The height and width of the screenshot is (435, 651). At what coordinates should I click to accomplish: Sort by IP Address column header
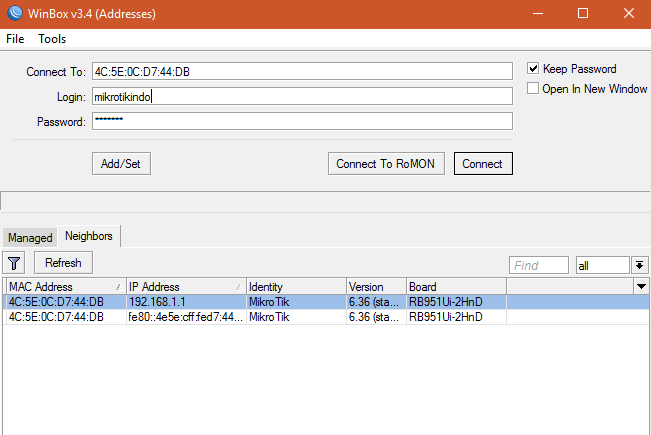click(186, 286)
